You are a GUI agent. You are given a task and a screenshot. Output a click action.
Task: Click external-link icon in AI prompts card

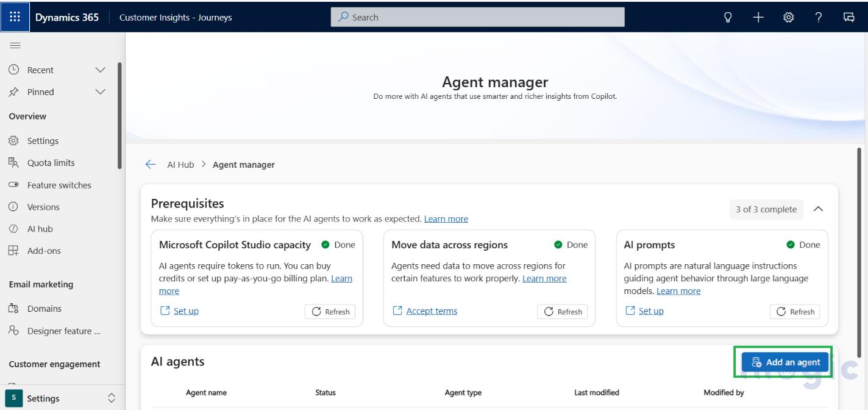coord(630,311)
